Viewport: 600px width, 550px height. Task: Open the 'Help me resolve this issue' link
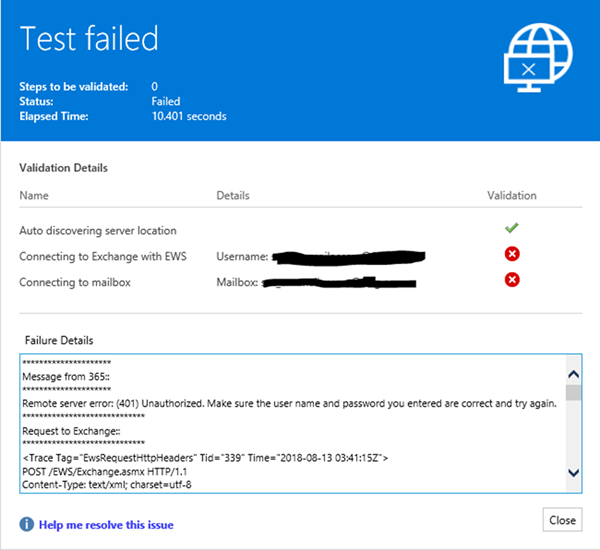(x=106, y=524)
